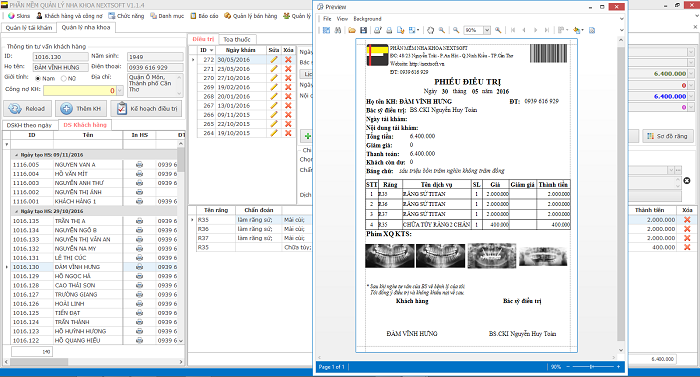Collapse the group Ngày tạo HS 09/11/2016
700x377 pixels.
[x=17, y=155]
